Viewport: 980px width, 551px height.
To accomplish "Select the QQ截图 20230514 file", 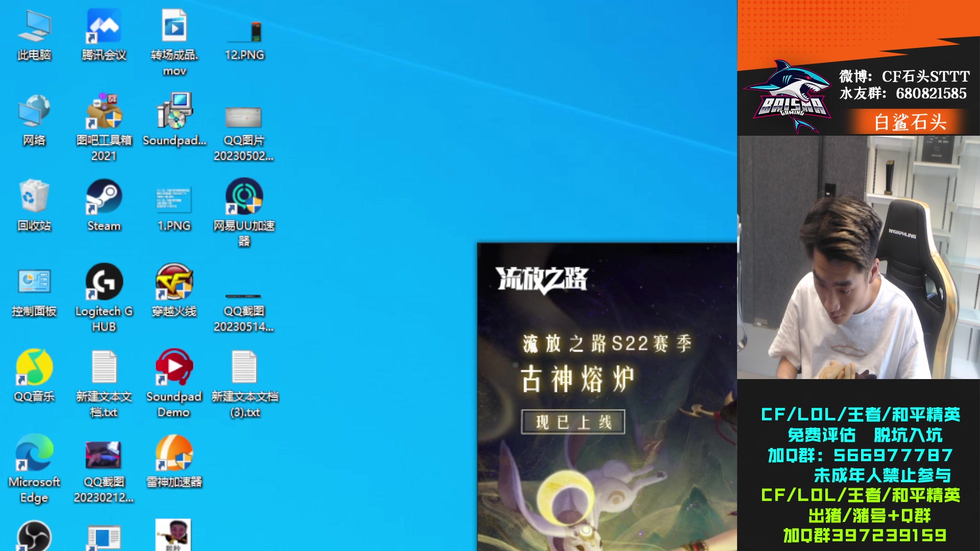I will (243, 313).
